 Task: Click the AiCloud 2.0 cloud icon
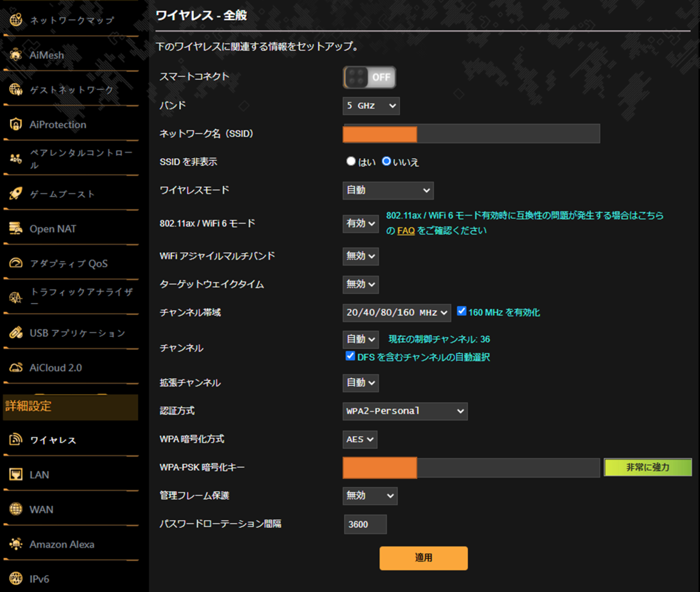point(16,368)
